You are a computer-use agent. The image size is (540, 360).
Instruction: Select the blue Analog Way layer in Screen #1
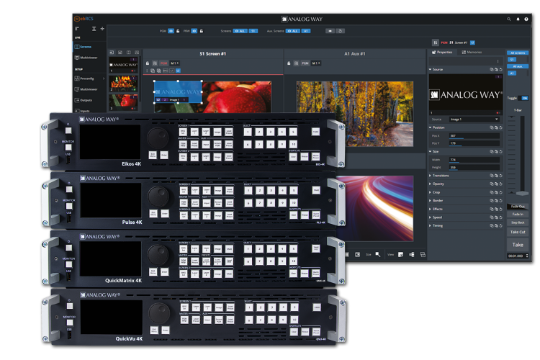(x=178, y=92)
